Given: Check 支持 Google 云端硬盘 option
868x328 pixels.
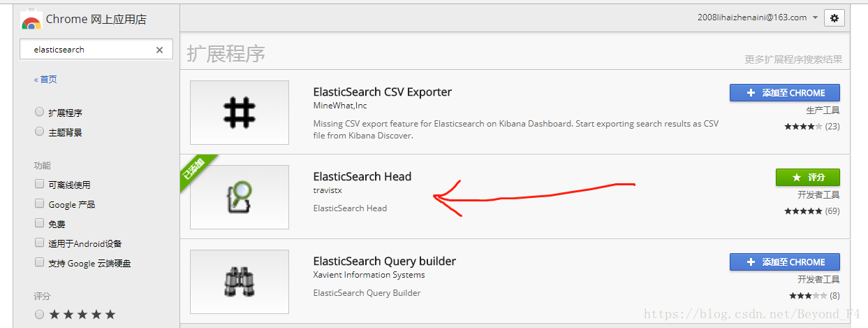Looking at the screenshot, I should point(40,263).
